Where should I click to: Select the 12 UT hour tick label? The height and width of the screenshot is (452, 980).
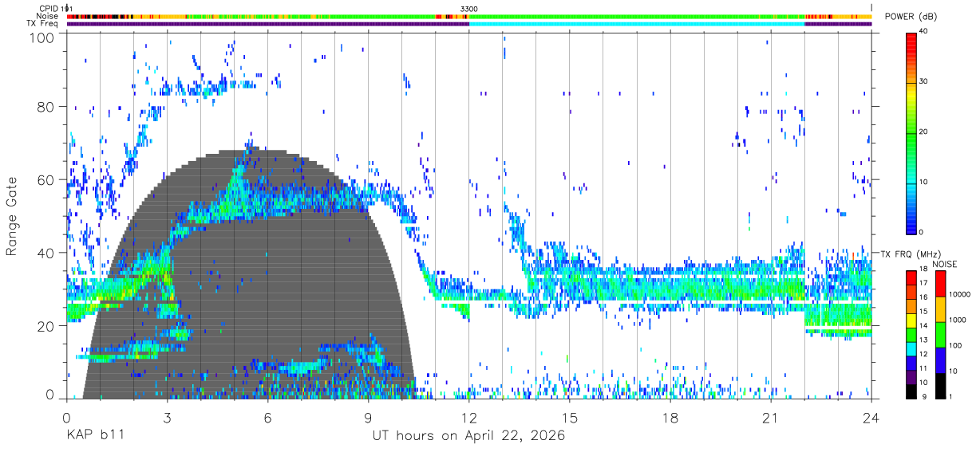tap(469, 417)
